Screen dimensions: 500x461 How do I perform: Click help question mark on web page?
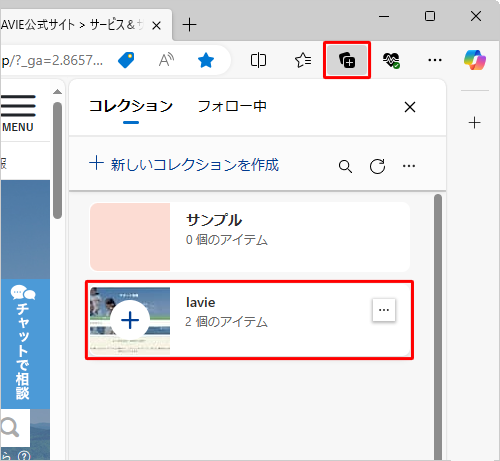[x=24, y=456]
